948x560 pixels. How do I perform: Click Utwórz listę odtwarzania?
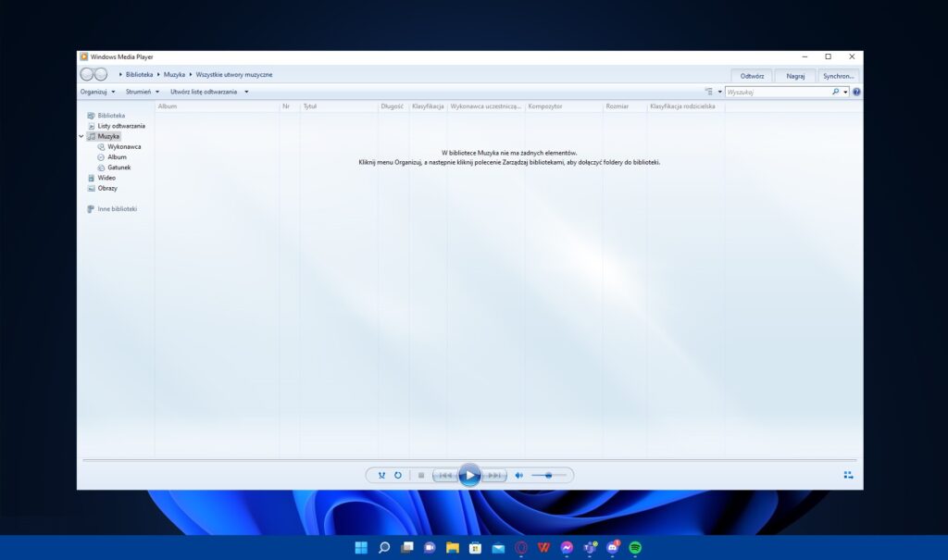pyautogui.click(x=203, y=92)
